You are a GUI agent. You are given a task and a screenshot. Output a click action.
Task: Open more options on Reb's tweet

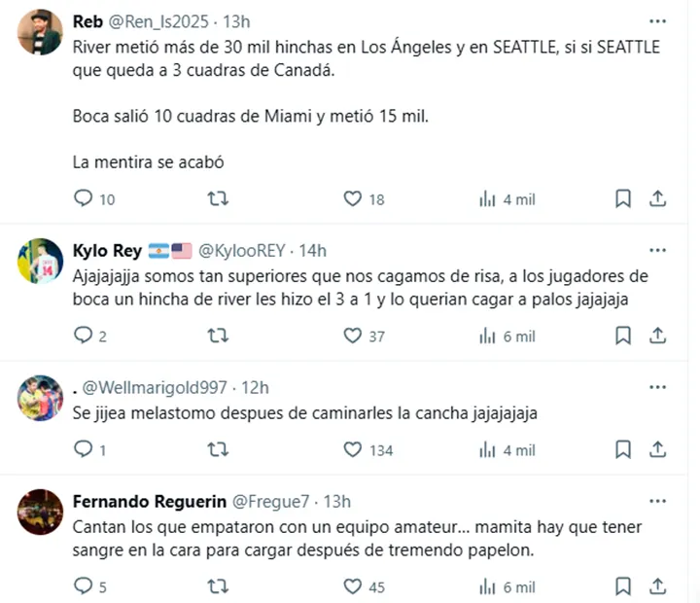(x=658, y=21)
